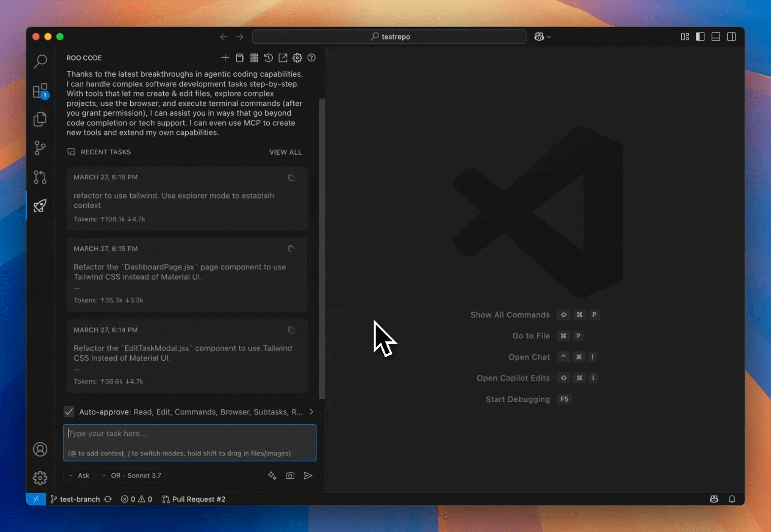Click the plus icon to start new task
This screenshot has height=532, width=771.
tap(225, 58)
